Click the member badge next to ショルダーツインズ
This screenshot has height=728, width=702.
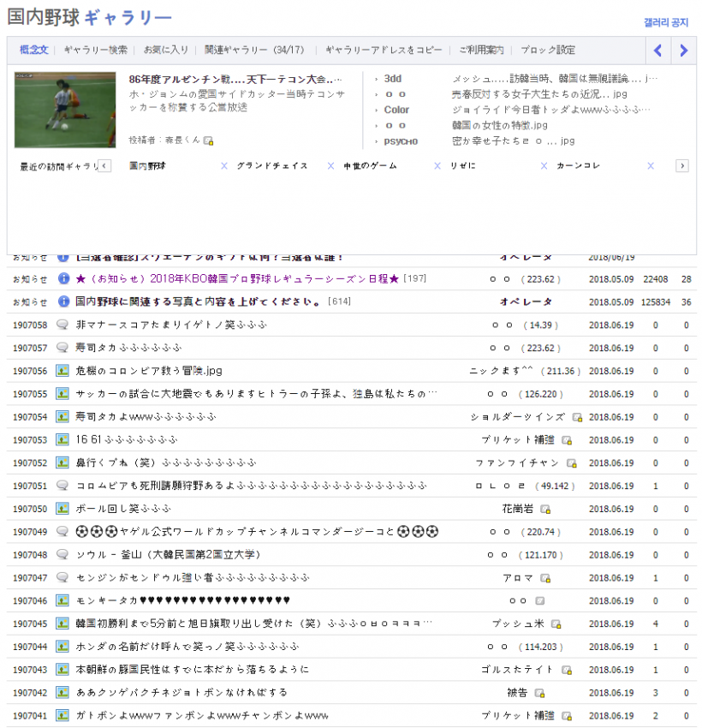577,417
